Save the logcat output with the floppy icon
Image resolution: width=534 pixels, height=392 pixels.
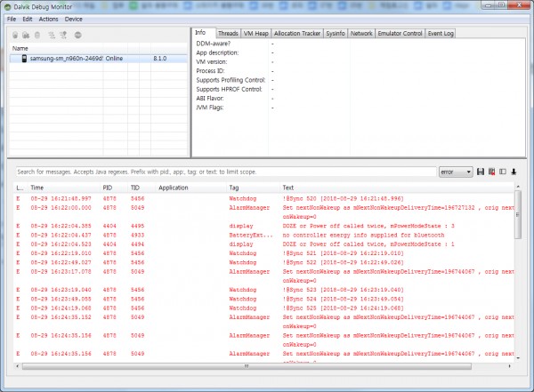tap(481, 172)
